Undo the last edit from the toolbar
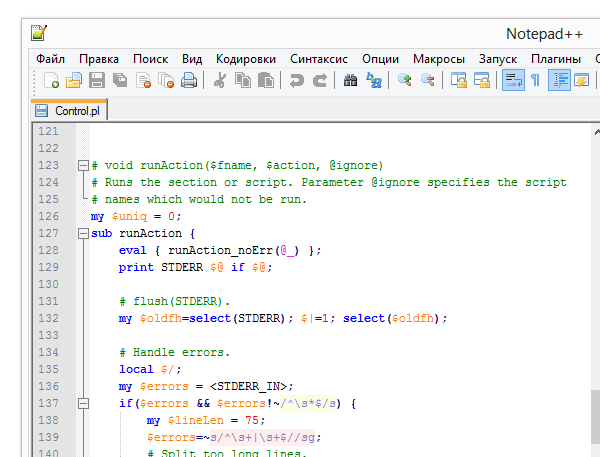600x457 pixels. [x=297, y=81]
